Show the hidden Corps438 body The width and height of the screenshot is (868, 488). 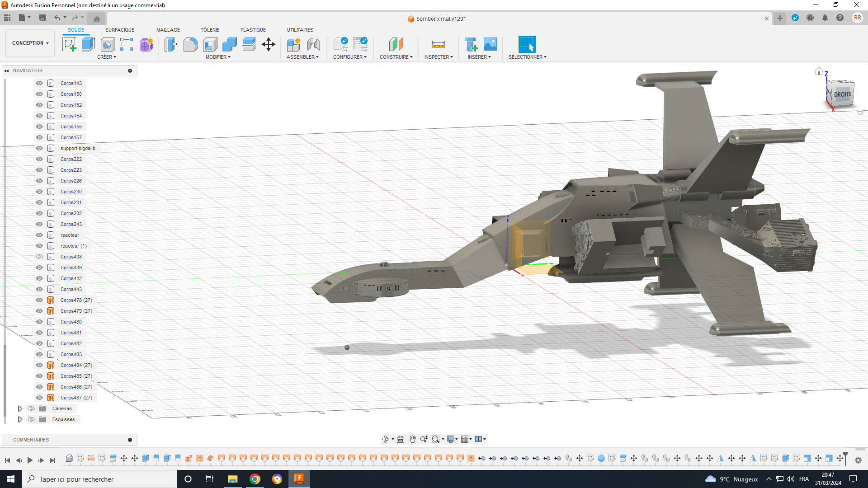[39, 257]
